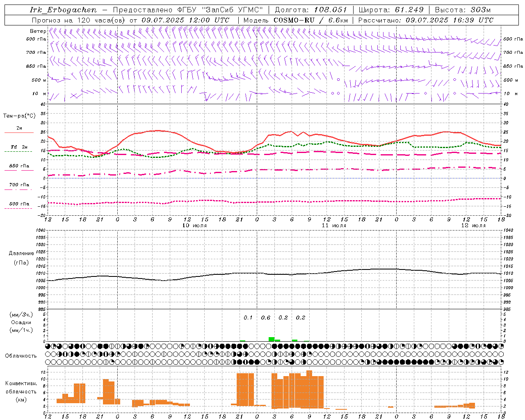Screen dimensions: 525x420
Task: Click the 10 июля date label
Action: (194, 226)
